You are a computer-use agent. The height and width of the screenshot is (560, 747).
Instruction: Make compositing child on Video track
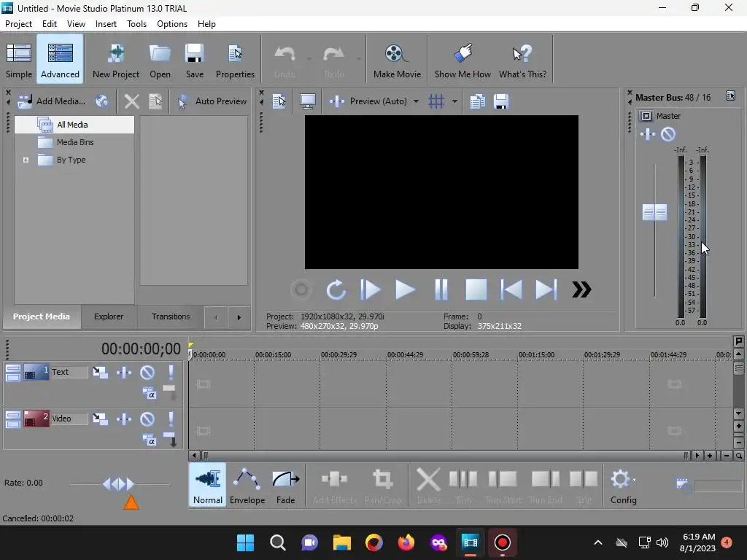click(x=170, y=439)
